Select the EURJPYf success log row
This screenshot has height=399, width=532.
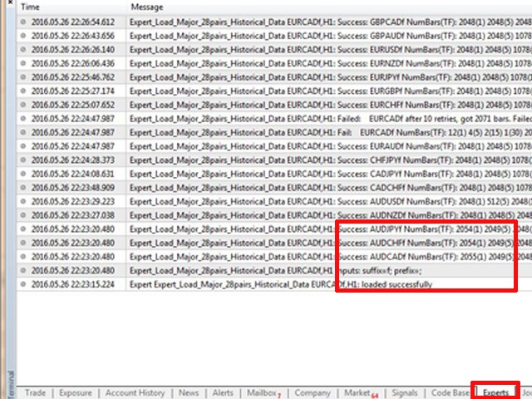click(274, 77)
